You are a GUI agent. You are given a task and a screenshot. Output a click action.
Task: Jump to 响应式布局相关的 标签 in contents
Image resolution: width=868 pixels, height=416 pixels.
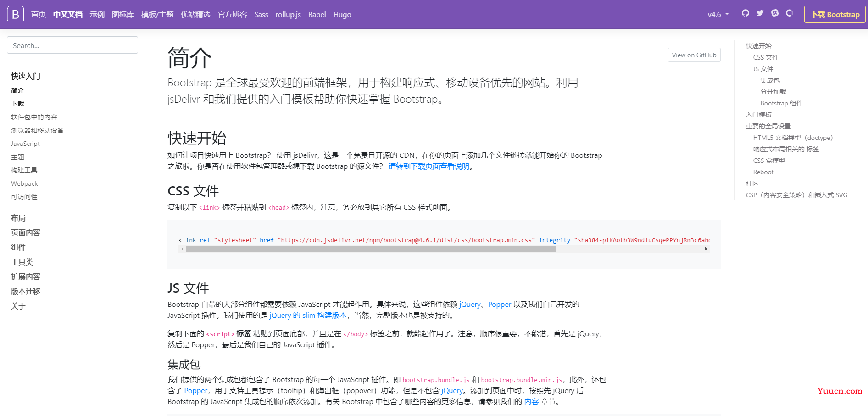click(x=786, y=149)
